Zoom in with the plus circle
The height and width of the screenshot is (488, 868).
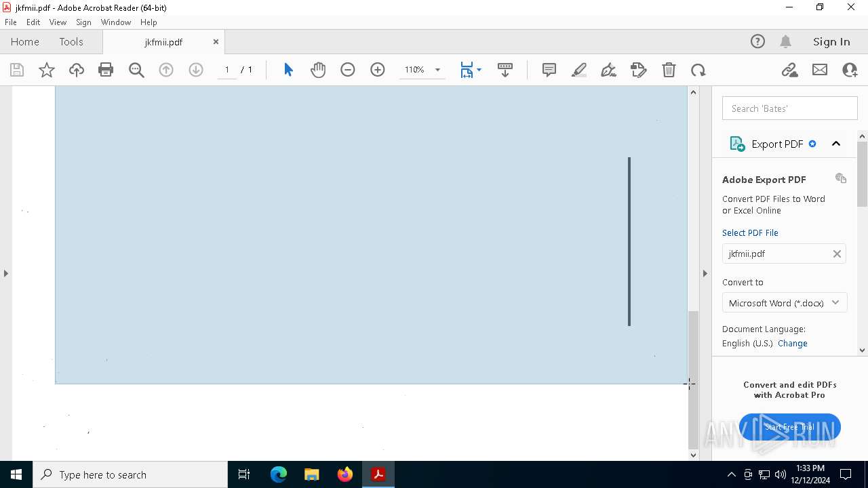point(378,70)
